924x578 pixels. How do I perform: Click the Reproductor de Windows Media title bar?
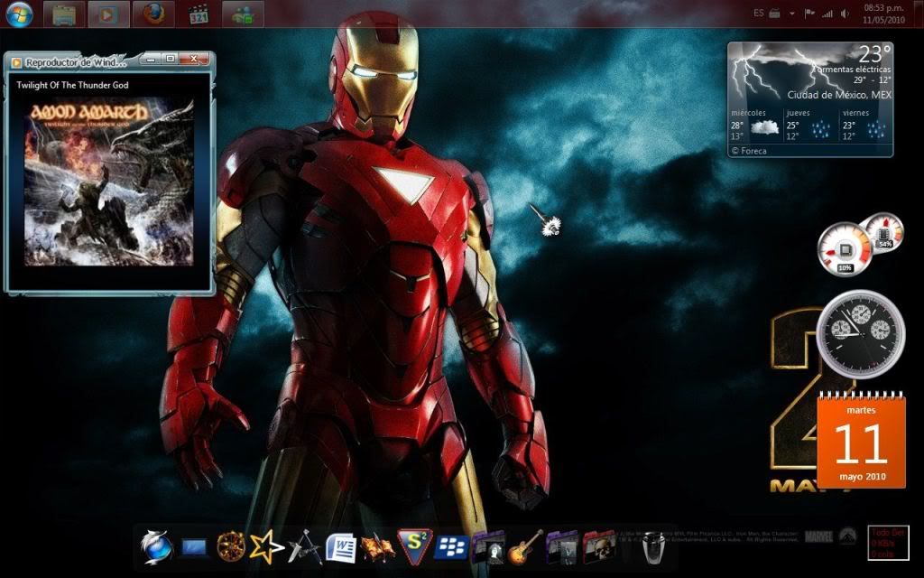(x=109, y=61)
